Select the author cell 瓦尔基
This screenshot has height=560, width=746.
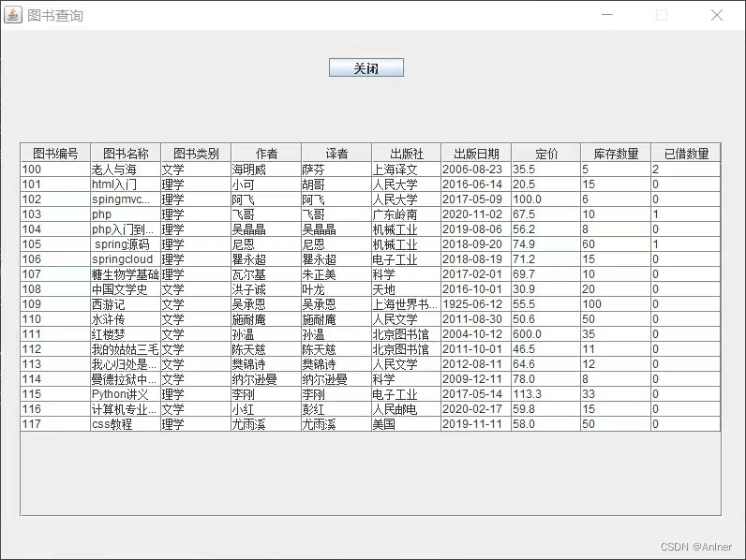click(266, 274)
